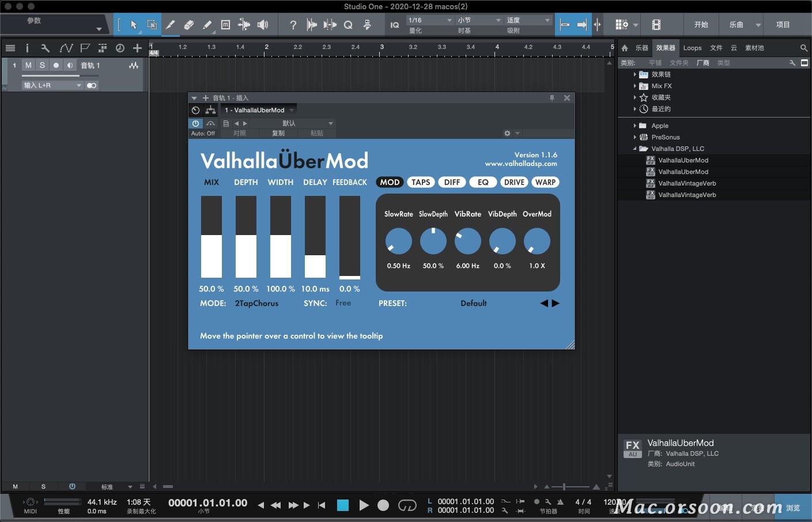Mute track 音轨 1
The image size is (812, 522).
(x=28, y=65)
